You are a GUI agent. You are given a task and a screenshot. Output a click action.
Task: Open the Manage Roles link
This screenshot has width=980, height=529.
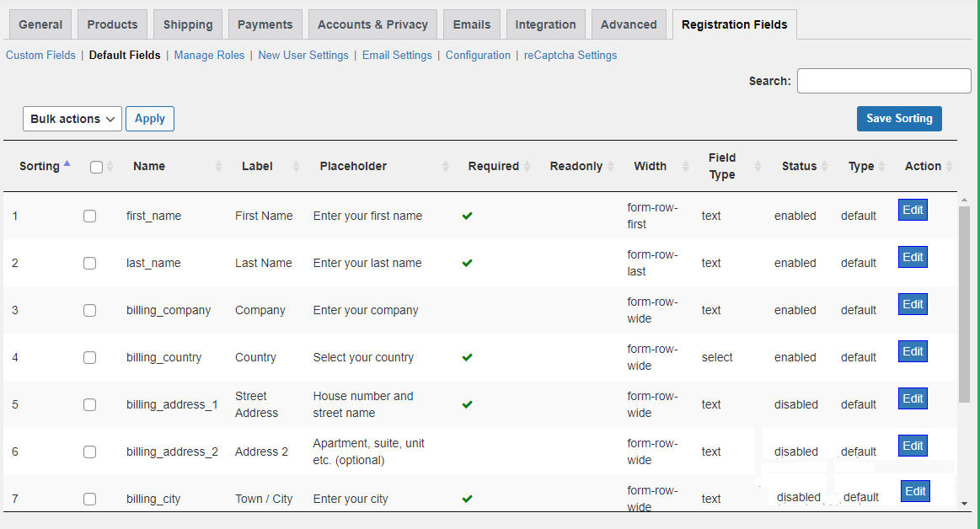tap(209, 56)
